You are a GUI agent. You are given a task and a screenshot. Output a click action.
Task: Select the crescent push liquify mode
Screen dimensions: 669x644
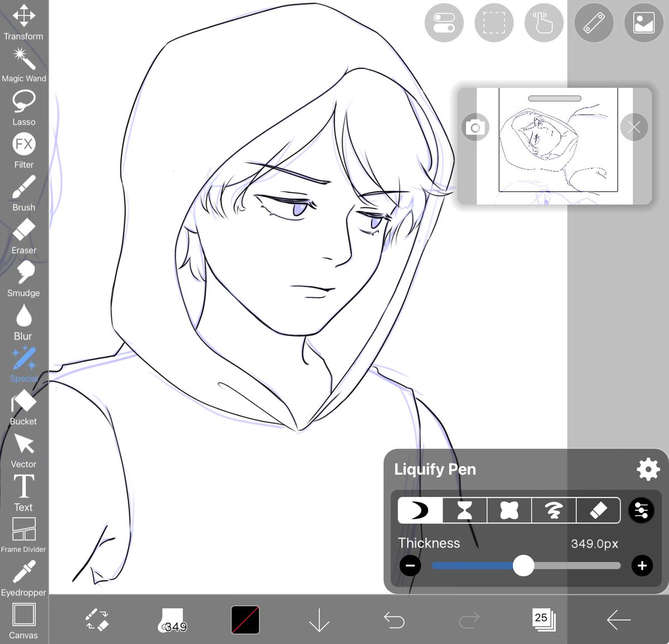(420, 510)
